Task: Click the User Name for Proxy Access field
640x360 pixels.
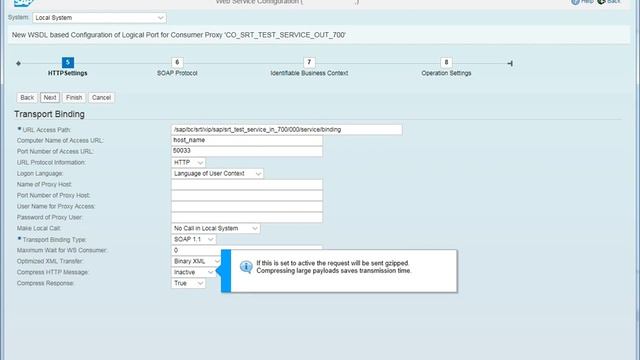Action: coord(247,207)
